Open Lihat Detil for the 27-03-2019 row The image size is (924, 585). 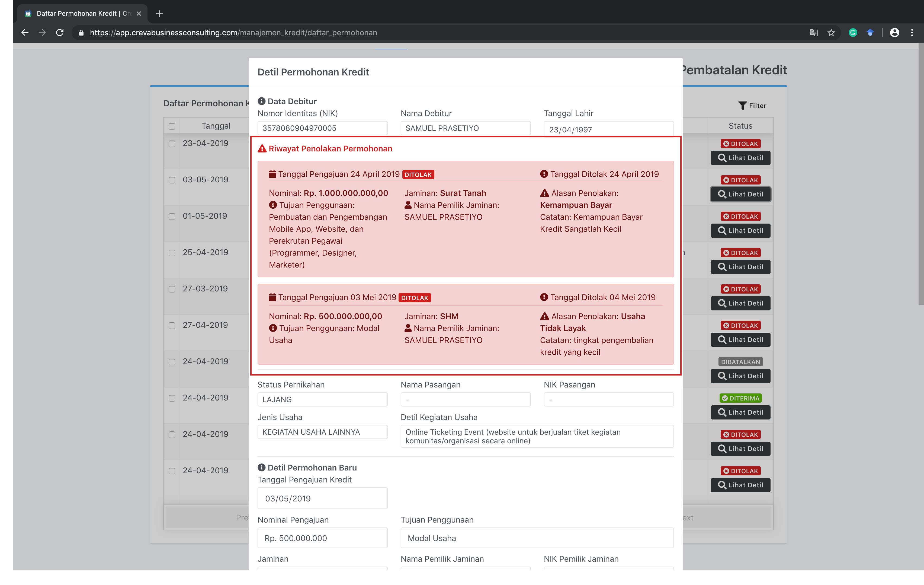pos(740,303)
